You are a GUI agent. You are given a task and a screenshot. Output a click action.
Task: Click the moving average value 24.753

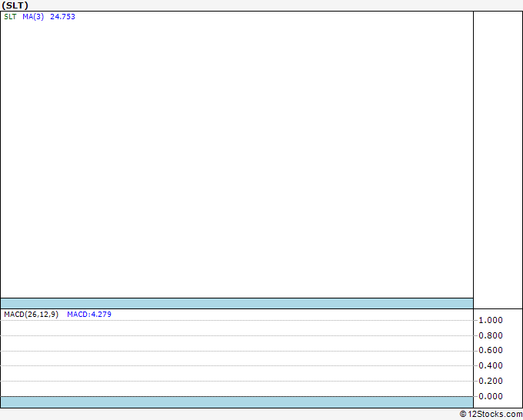click(63, 17)
